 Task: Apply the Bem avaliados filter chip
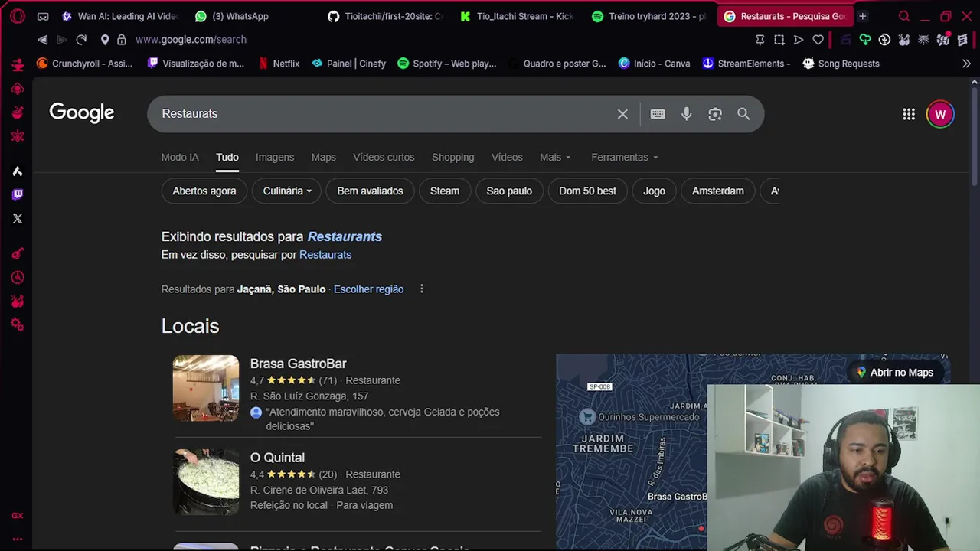(x=370, y=191)
